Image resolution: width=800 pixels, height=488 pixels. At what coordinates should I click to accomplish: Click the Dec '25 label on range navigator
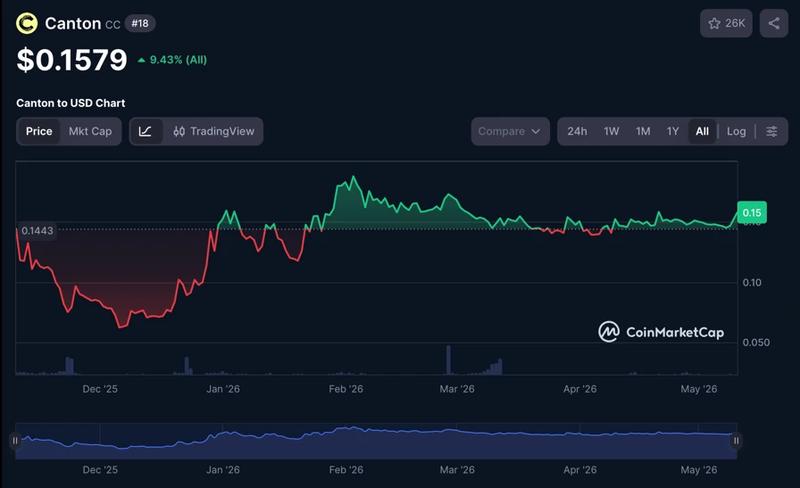pos(100,470)
